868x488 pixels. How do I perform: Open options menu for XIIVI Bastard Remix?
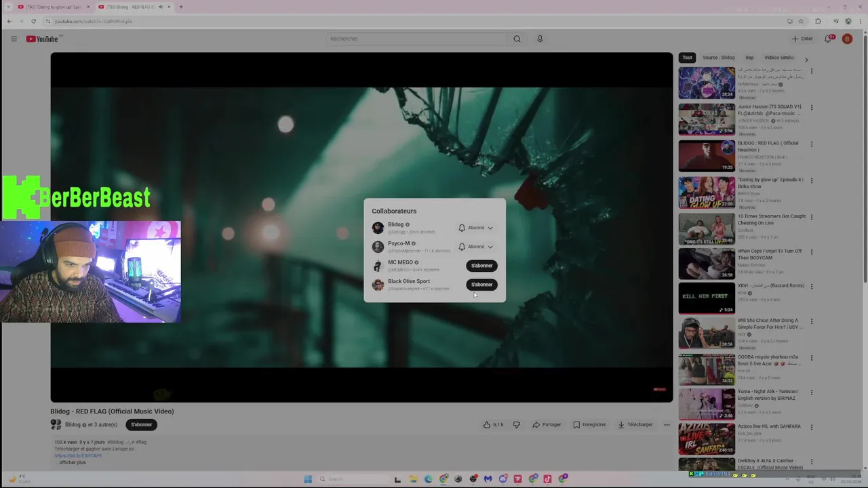pyautogui.click(x=812, y=287)
